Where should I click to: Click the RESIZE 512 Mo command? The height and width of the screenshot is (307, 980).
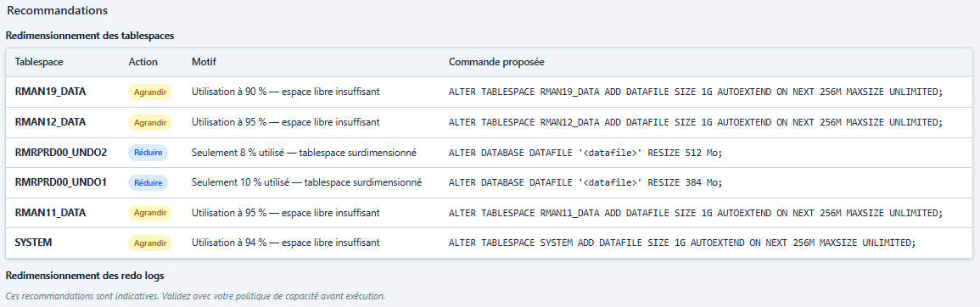click(x=585, y=153)
